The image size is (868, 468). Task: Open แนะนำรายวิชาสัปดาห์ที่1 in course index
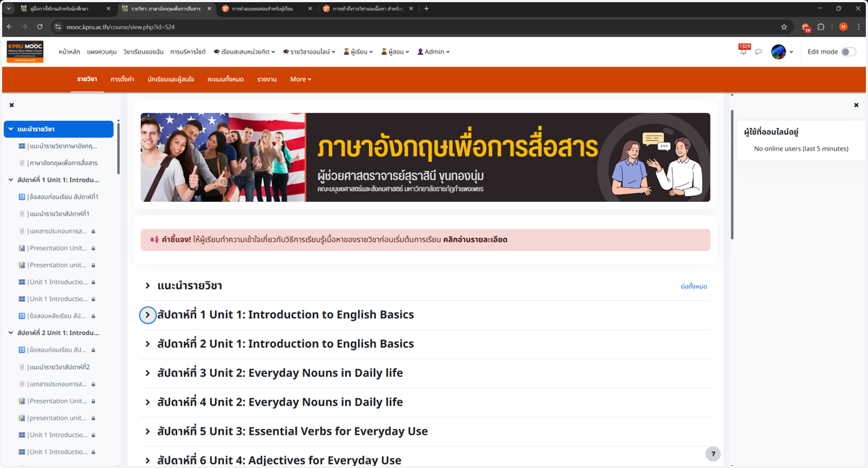tap(59, 214)
